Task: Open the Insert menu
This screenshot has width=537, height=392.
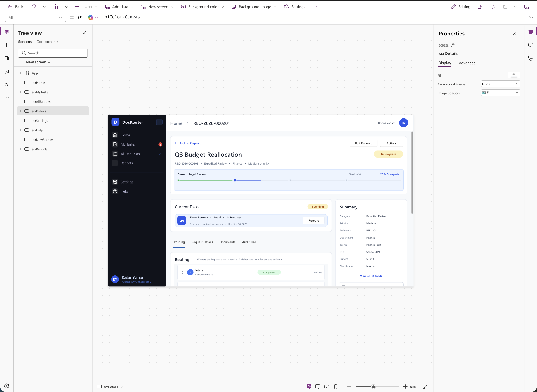Action: (86, 7)
